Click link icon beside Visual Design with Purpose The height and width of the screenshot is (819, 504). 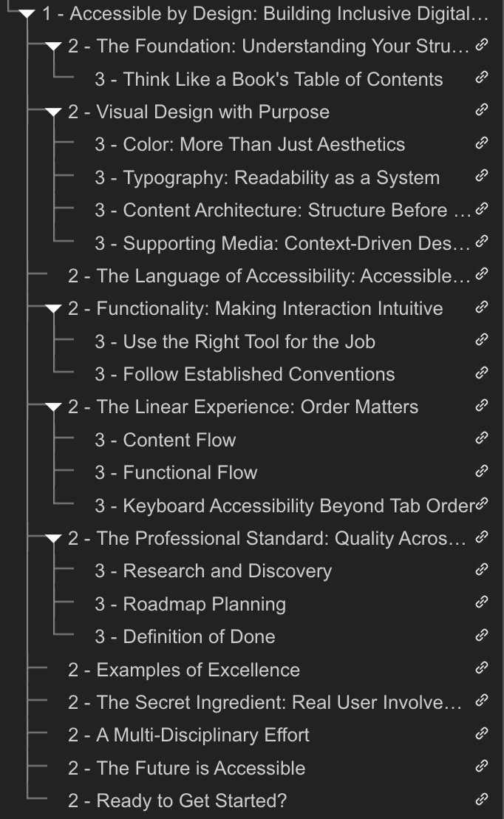pyautogui.click(x=482, y=110)
